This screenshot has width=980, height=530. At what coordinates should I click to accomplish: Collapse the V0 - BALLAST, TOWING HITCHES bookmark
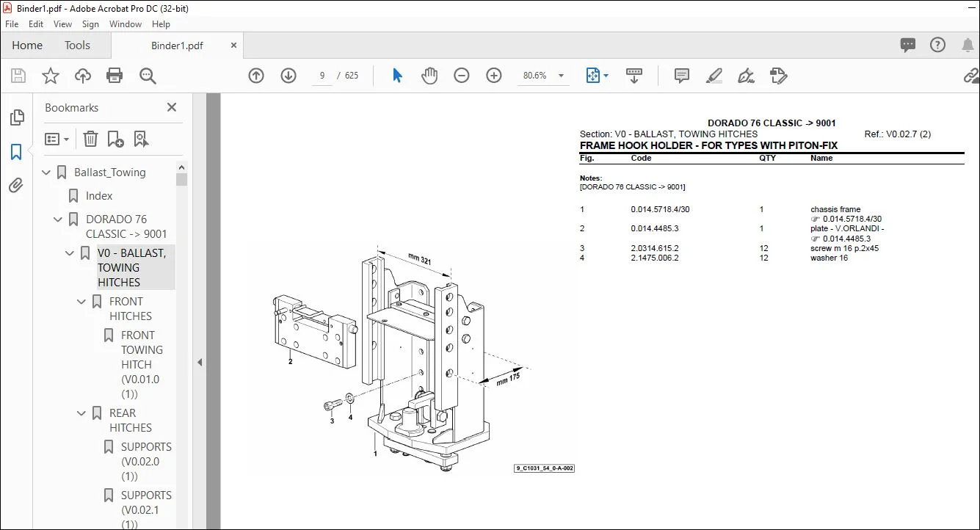pos(70,253)
